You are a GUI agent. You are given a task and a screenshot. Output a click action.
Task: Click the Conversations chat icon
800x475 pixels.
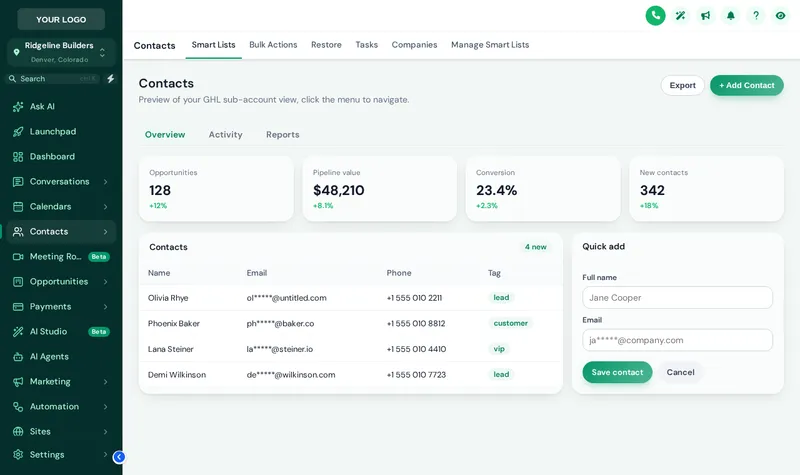(x=18, y=182)
